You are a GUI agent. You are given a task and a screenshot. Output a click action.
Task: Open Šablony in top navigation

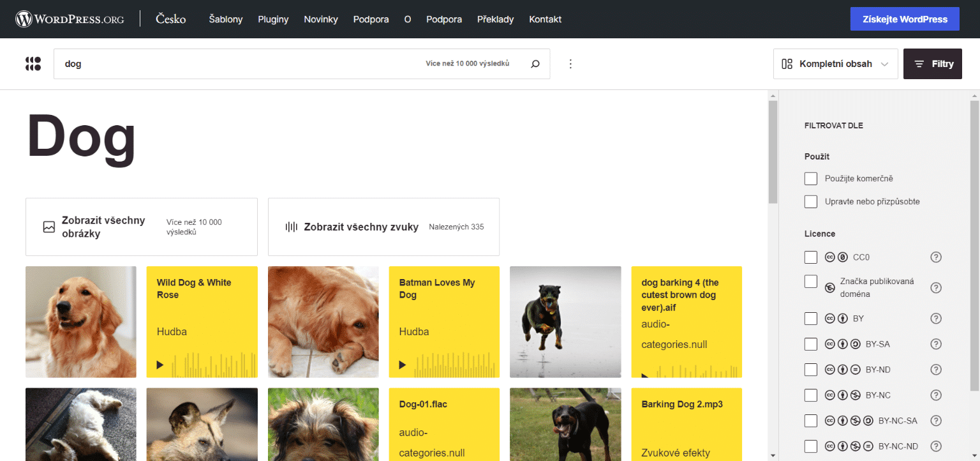click(x=226, y=19)
